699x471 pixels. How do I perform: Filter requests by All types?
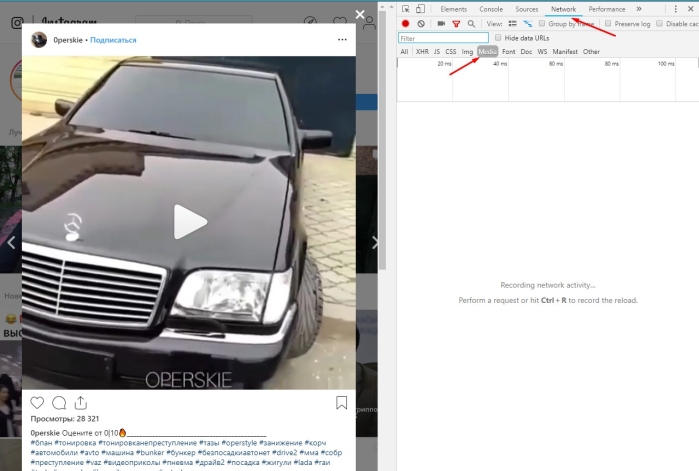pyautogui.click(x=404, y=52)
